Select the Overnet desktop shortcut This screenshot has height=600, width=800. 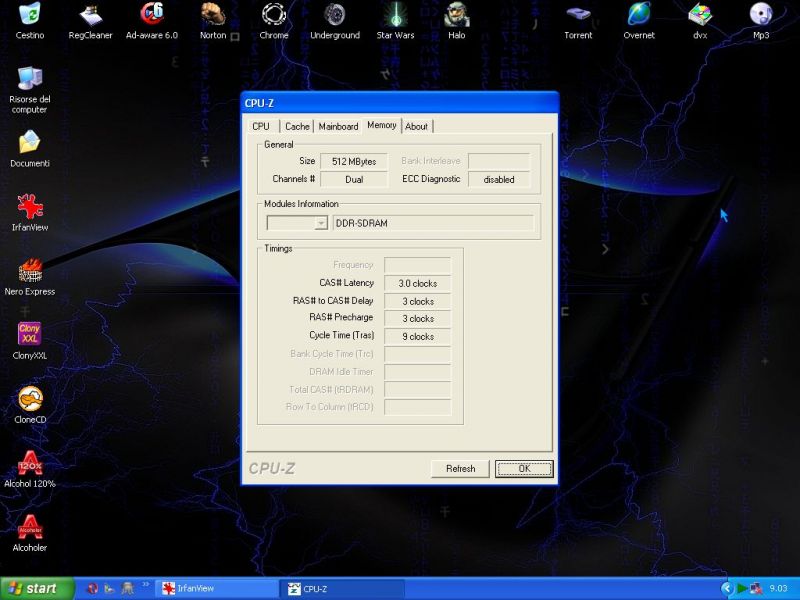639,20
